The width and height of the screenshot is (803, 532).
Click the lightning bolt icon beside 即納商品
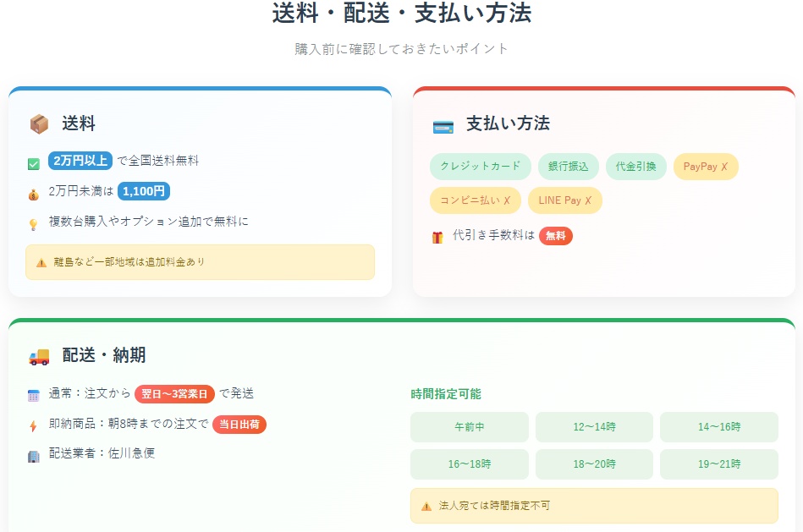[x=34, y=426]
